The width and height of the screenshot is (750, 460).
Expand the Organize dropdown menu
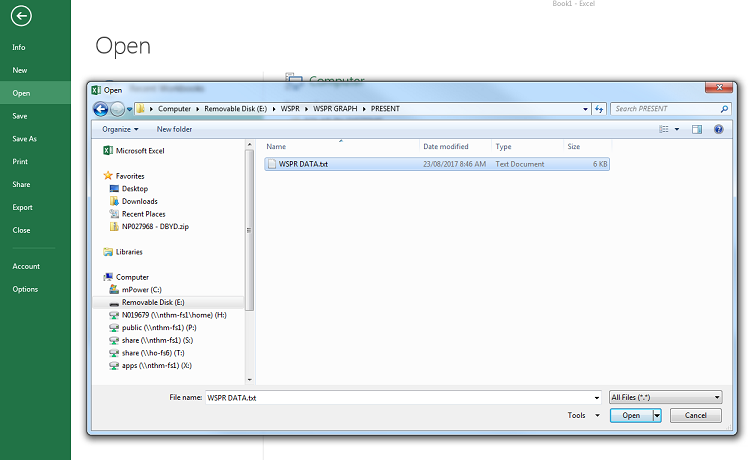tap(121, 129)
